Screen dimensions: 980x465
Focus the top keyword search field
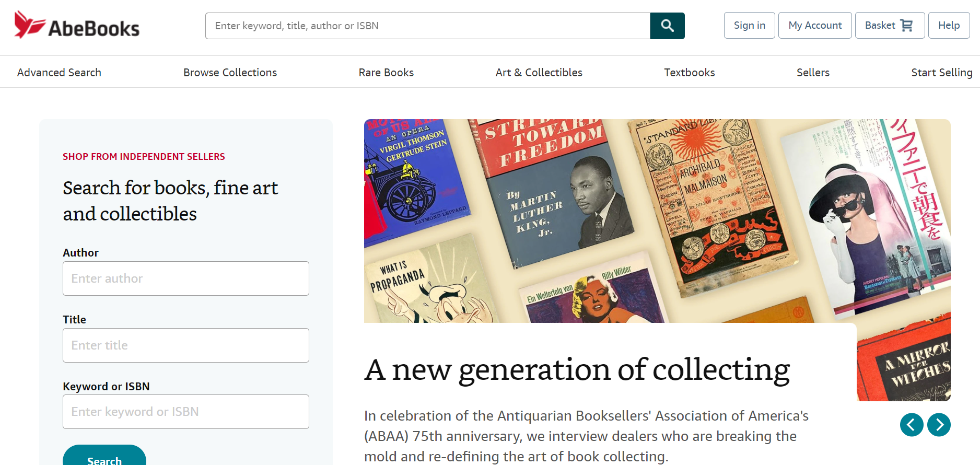click(x=427, y=26)
